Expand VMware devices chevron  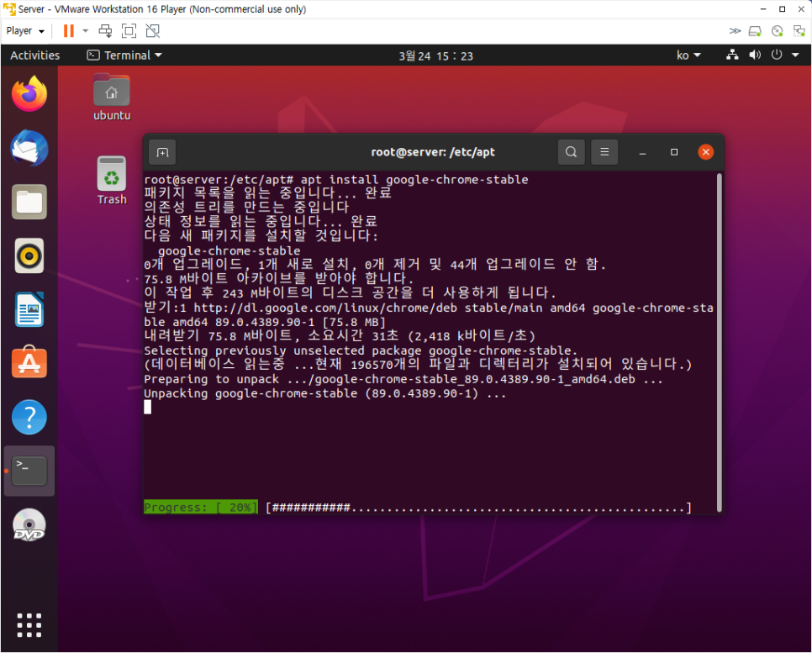tap(735, 31)
